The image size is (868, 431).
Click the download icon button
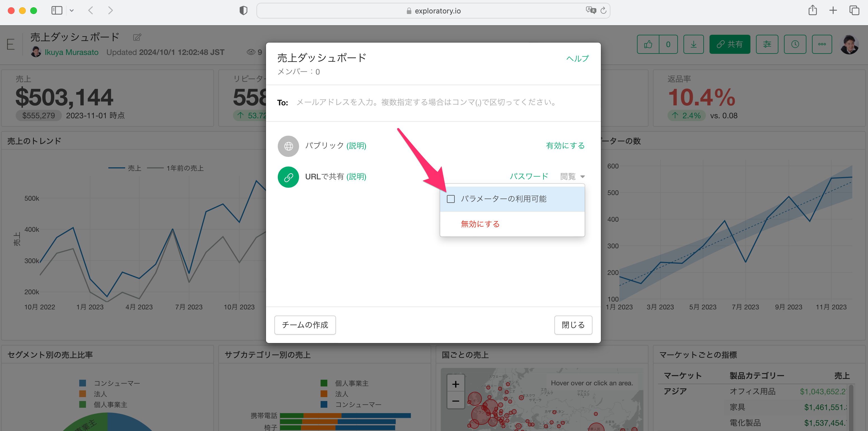(694, 44)
